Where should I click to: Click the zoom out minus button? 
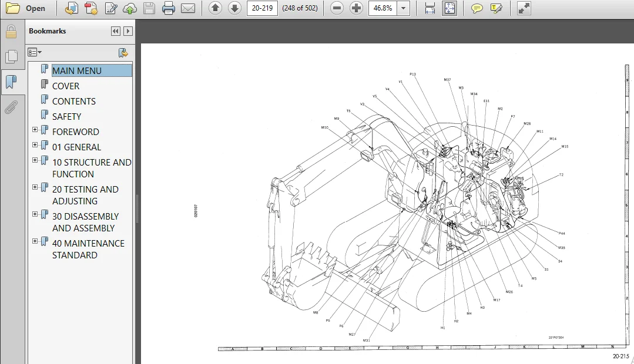point(337,8)
